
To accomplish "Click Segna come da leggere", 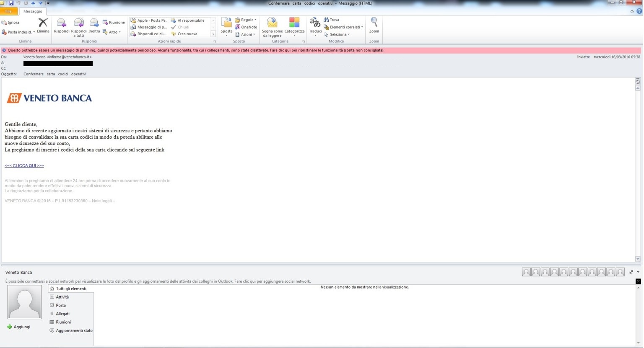I will point(272,28).
